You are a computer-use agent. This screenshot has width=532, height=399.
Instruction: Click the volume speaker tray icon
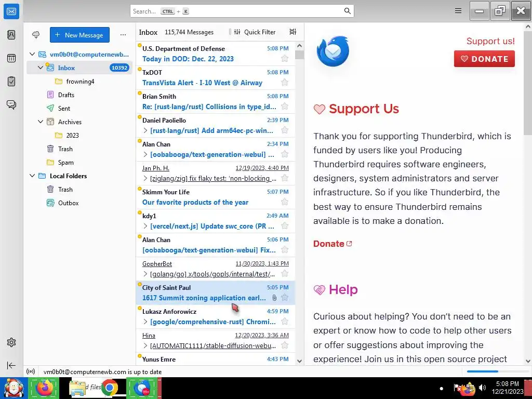(x=483, y=388)
